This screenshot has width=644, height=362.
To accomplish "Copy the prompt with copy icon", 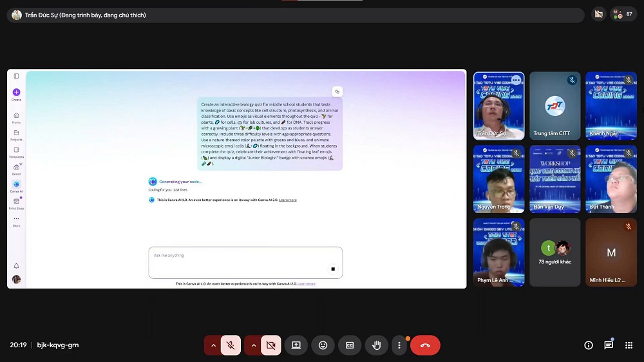I will point(337,91).
